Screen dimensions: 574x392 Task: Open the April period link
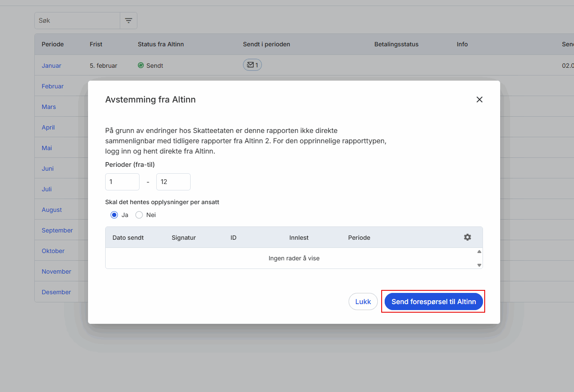coord(48,127)
